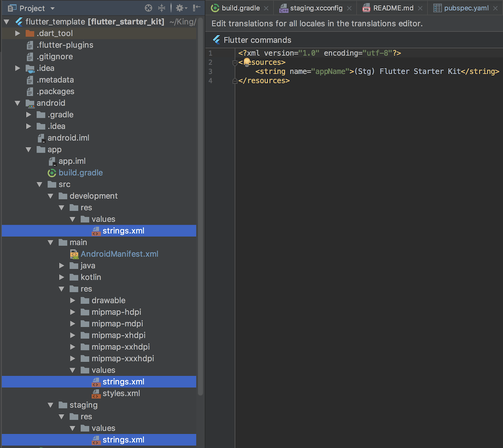Expand the root .idea folder arrow
The image size is (503, 448).
point(18,68)
